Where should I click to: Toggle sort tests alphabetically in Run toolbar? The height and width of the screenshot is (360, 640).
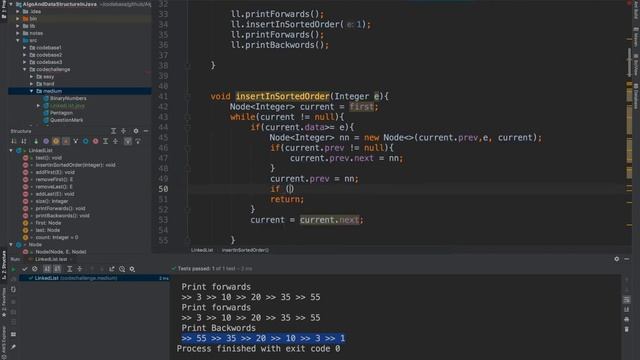click(47, 269)
